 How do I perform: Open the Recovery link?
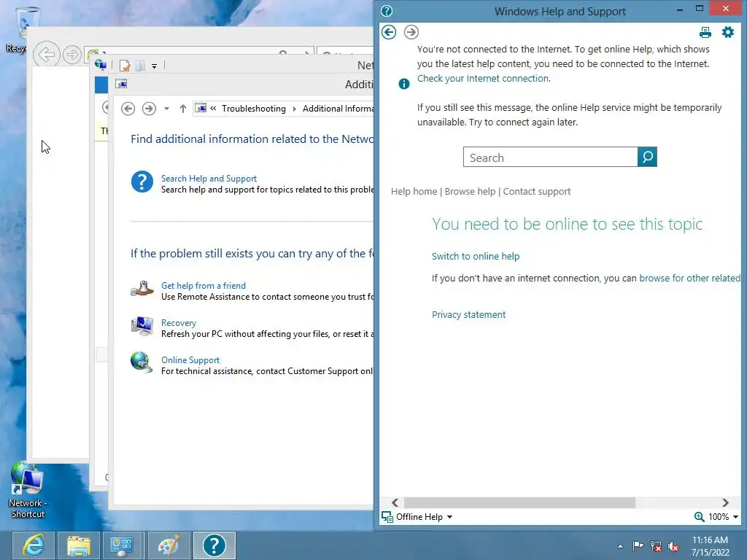pyautogui.click(x=179, y=323)
